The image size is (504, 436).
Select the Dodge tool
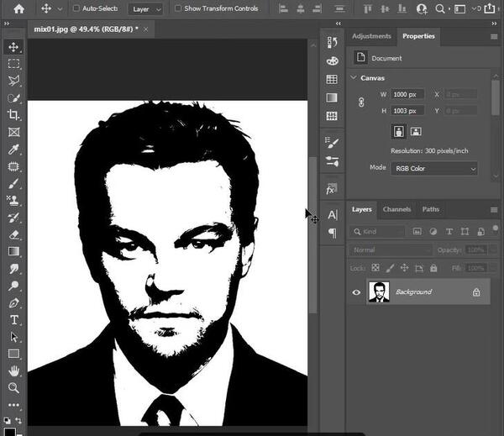pyautogui.click(x=13, y=286)
